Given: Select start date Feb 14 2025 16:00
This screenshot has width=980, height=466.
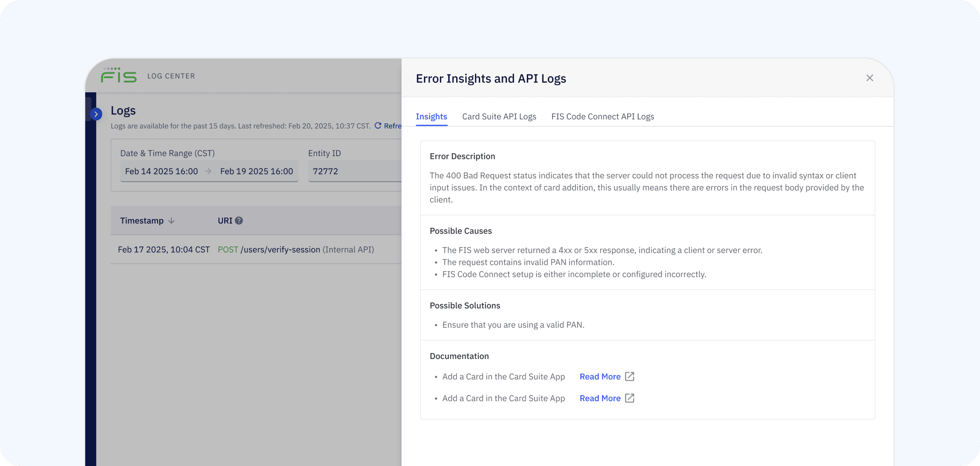Looking at the screenshot, I should pyautogui.click(x=162, y=171).
